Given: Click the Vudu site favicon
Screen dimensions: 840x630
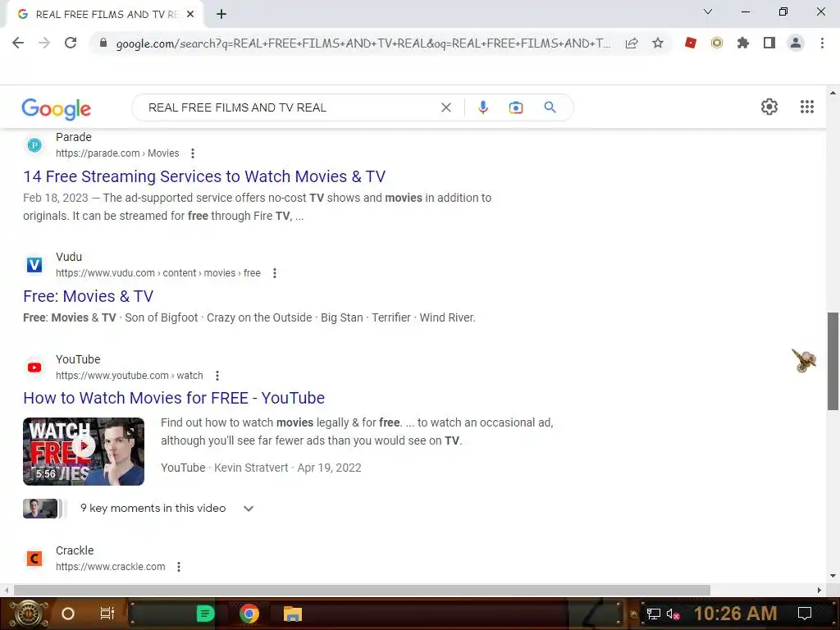Looking at the screenshot, I should (34, 265).
